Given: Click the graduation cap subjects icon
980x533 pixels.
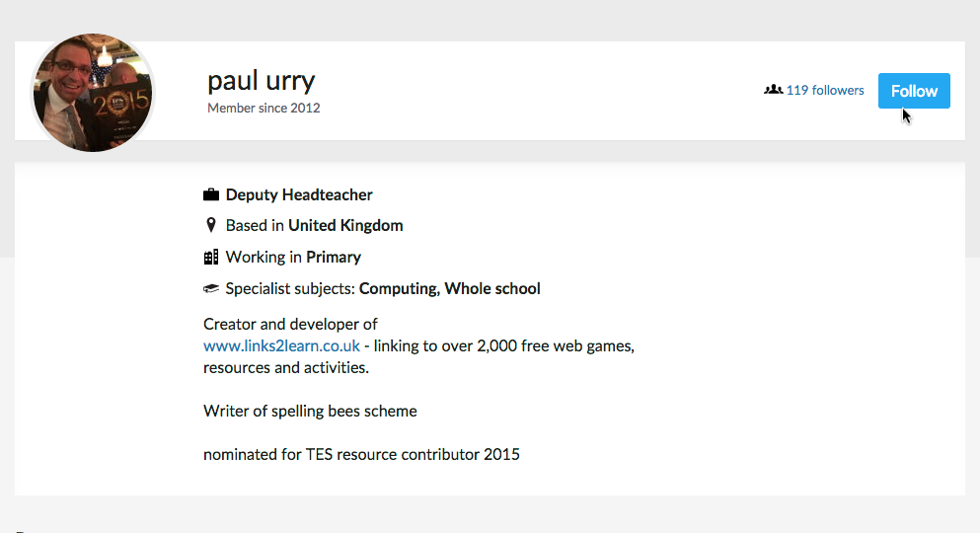Looking at the screenshot, I should coord(210,289).
